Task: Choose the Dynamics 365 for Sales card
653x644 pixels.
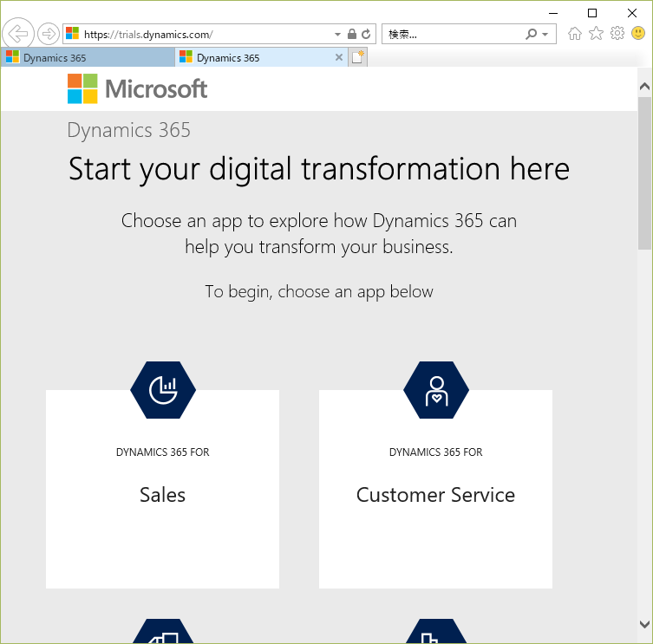Action: tap(162, 489)
